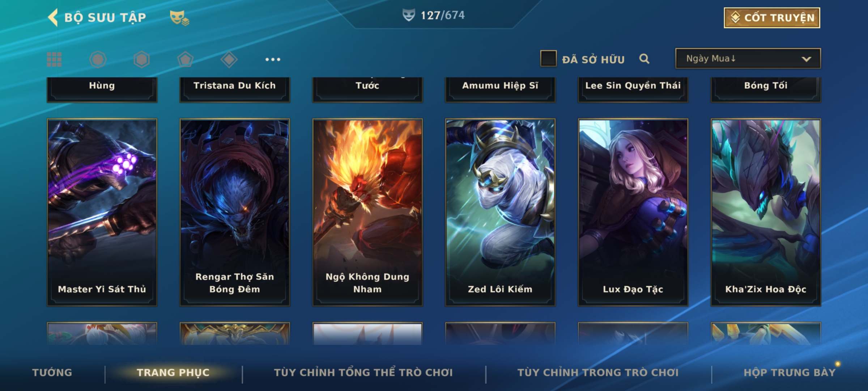Open the Lux Đạo Tặc skin card
Screen dimensions: 868x391
[633, 212]
